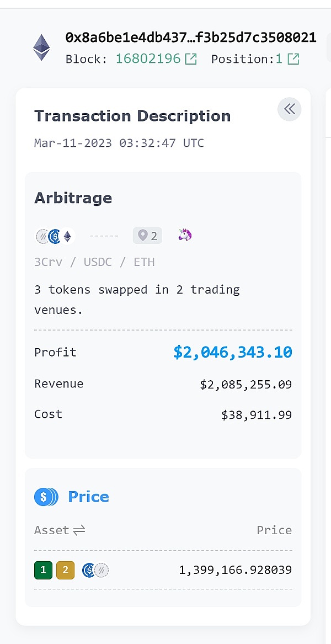Click the 3Crv / USDC / ETH label
Image resolution: width=331 pixels, height=644 pixels.
(x=94, y=262)
